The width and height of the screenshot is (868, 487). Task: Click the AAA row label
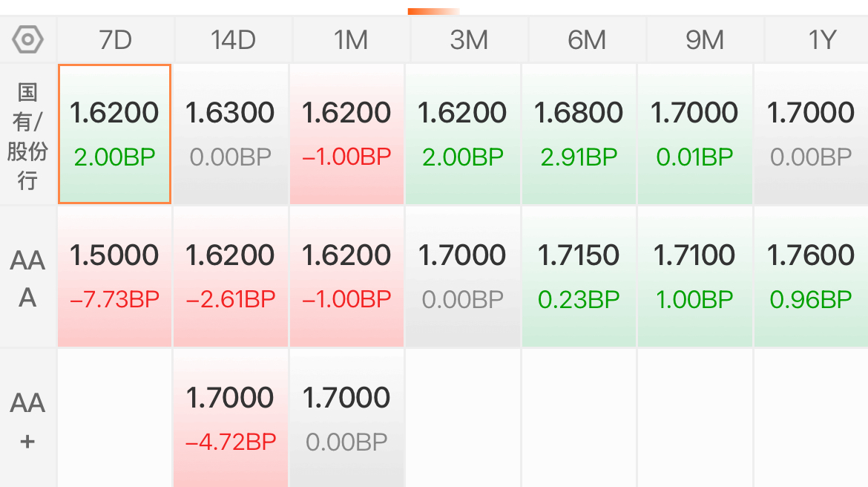[x=27, y=278]
